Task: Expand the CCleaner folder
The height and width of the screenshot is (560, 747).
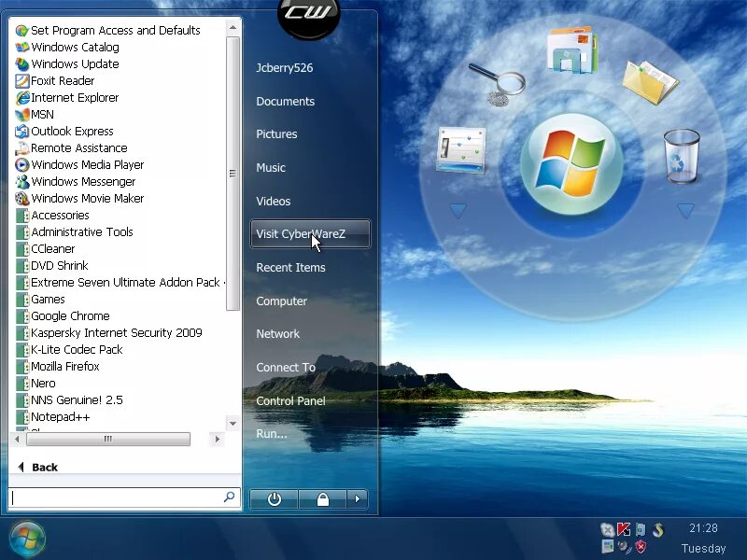Action: click(45, 248)
